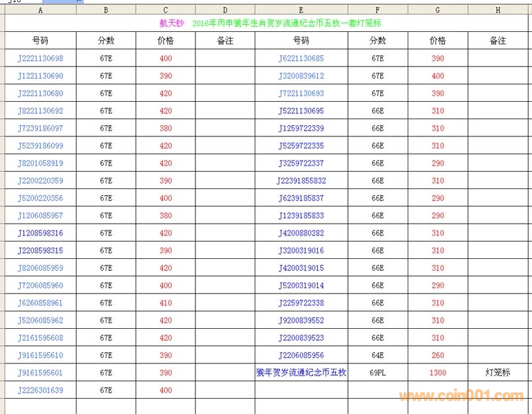Select the 号码 header cell in column A
The height and width of the screenshot is (414, 532).
pyautogui.click(x=41, y=41)
